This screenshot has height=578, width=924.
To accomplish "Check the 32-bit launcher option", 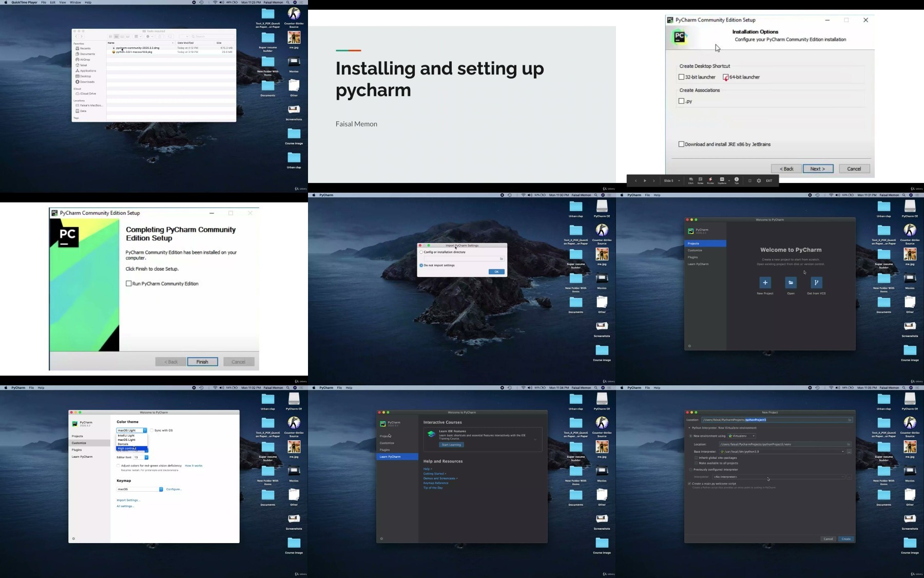I will [681, 77].
